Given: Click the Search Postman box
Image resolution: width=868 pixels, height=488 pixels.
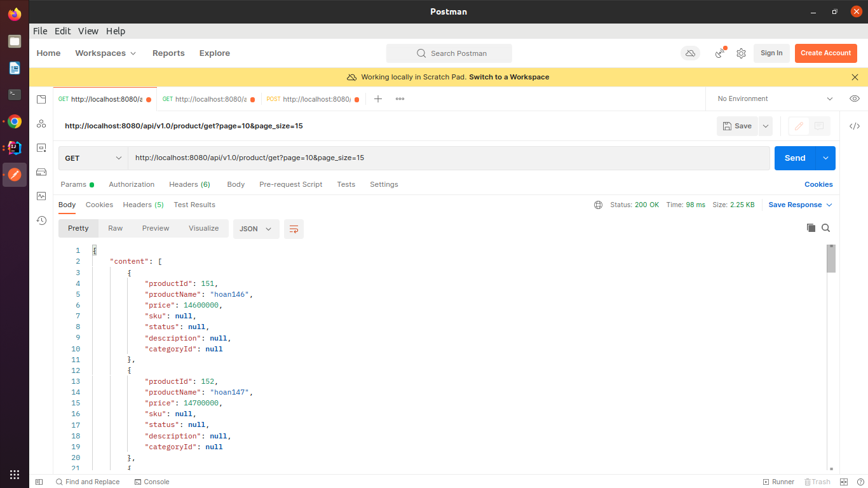Looking at the screenshot, I should pyautogui.click(x=449, y=53).
